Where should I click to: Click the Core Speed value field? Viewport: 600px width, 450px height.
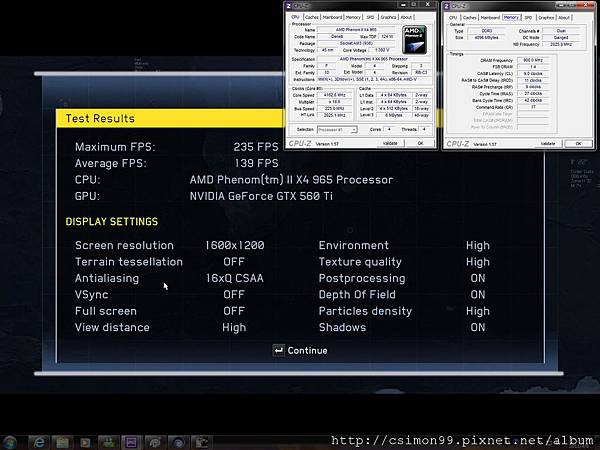coord(335,95)
